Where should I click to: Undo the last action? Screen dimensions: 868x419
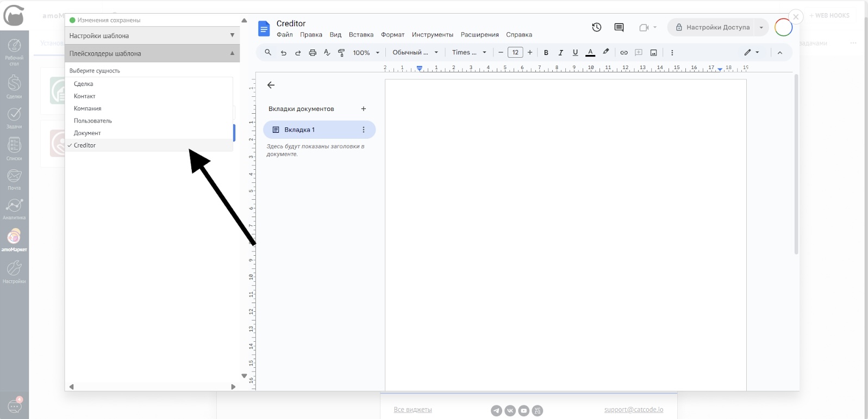point(283,53)
